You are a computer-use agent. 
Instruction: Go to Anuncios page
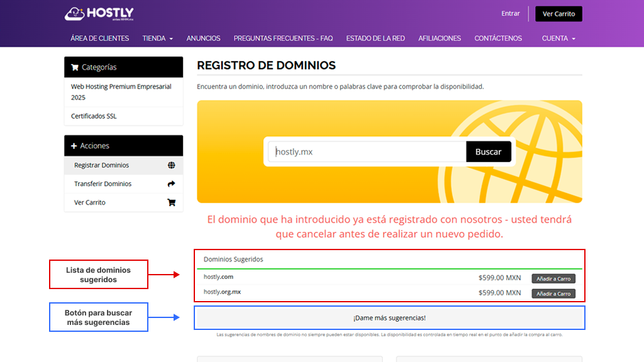coord(203,38)
